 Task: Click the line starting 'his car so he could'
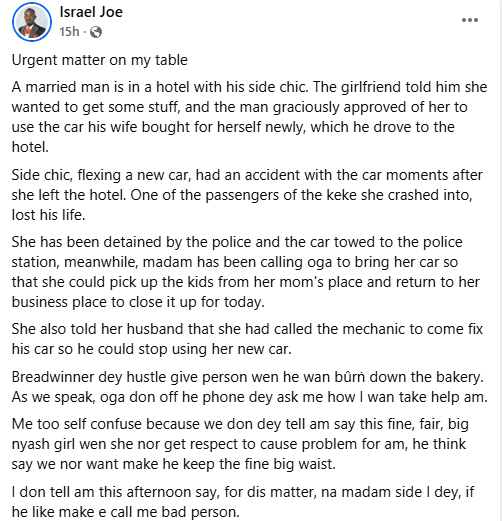click(x=152, y=349)
